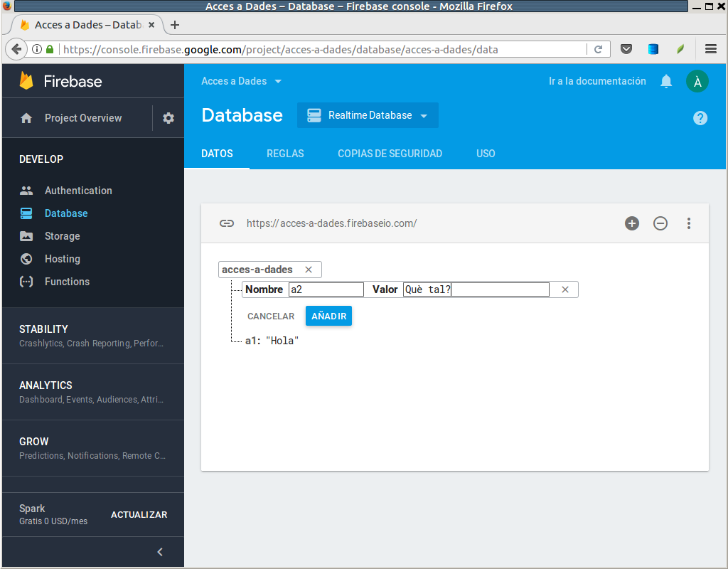Click the Functions brackets icon
Image resolution: width=728 pixels, height=569 pixels.
[26, 282]
